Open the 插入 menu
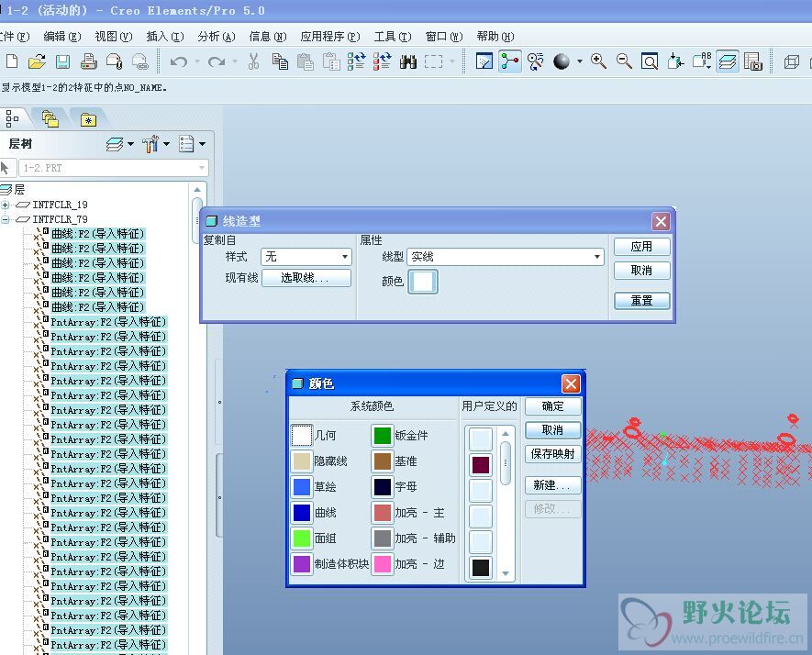The width and height of the screenshot is (812, 655). coord(164,37)
